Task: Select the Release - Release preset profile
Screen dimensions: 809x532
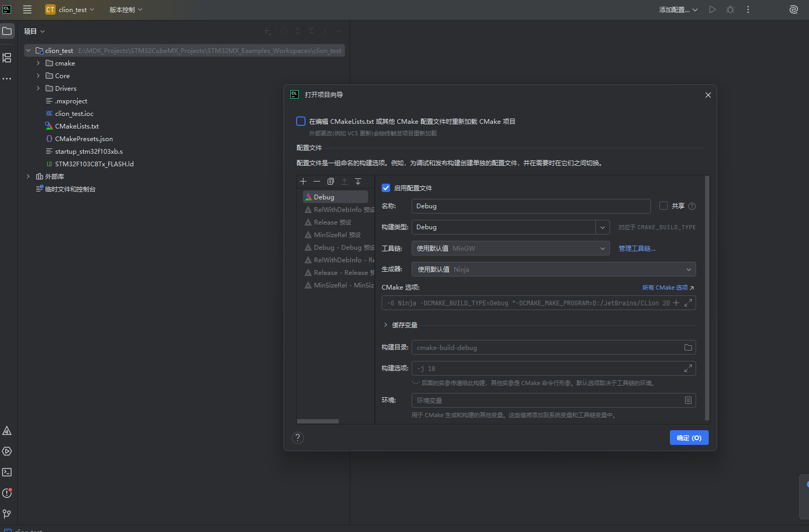Action: 339,272
